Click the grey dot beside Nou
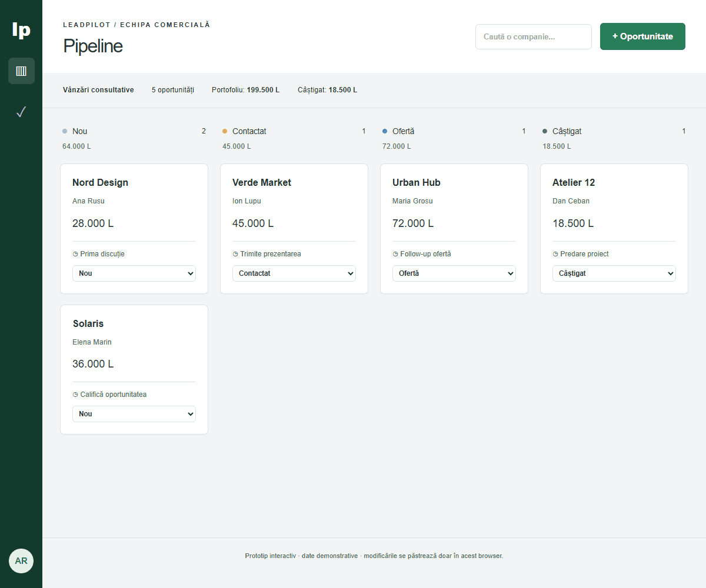Screen dimensions: 706x588 65,131
